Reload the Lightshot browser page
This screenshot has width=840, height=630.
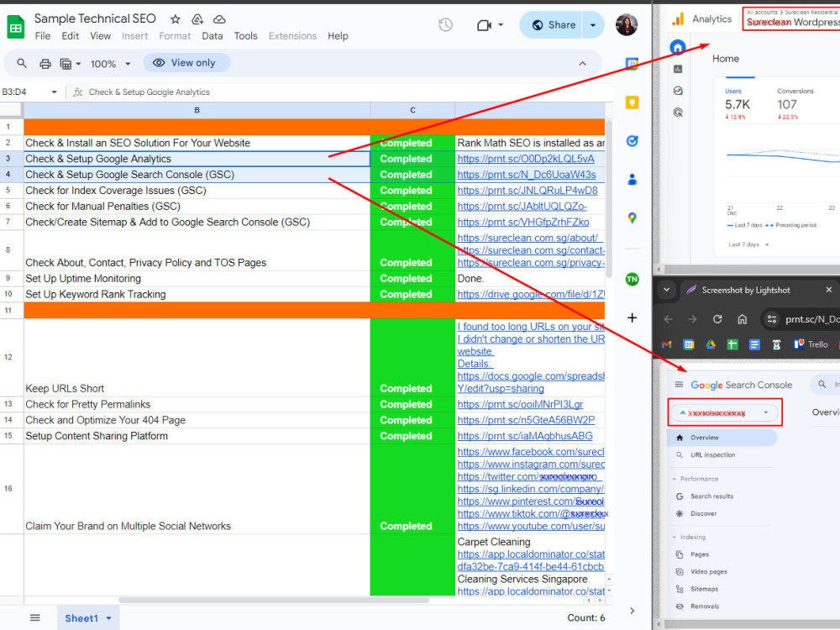point(717,319)
